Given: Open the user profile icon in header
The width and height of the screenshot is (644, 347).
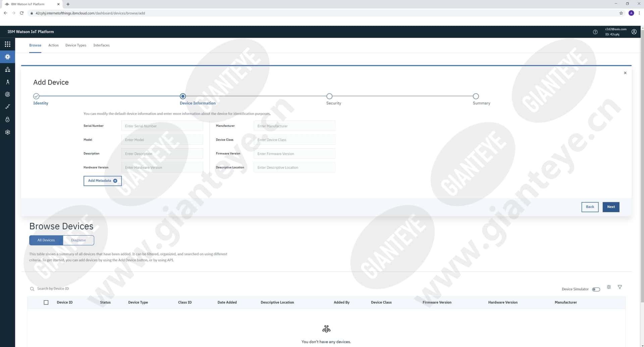Looking at the screenshot, I should pos(634,32).
